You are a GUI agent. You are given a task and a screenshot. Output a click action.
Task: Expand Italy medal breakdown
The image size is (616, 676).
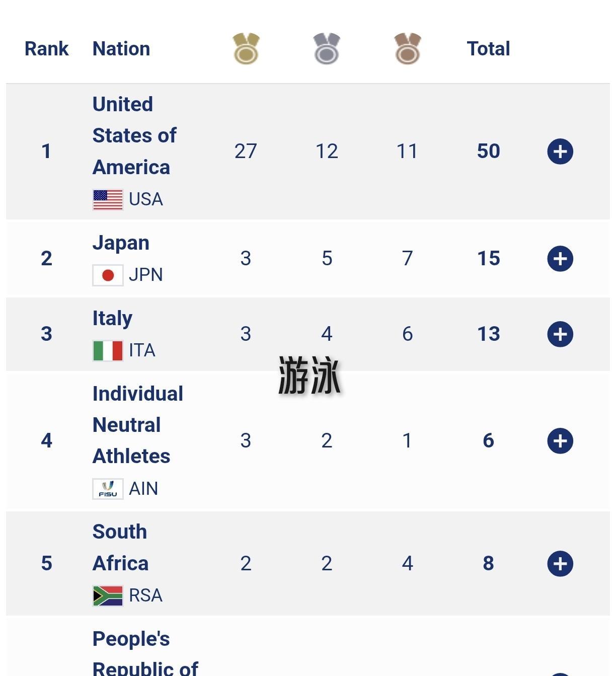point(560,334)
